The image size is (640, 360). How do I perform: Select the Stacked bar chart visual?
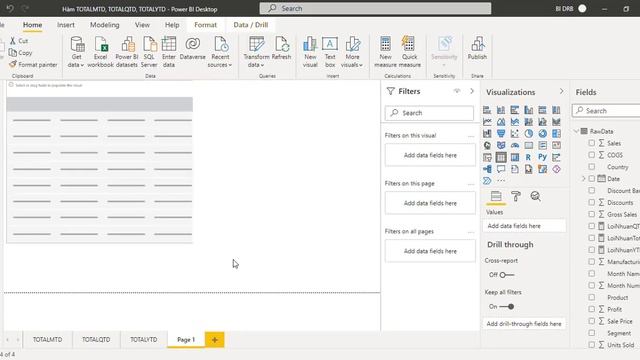[487, 110]
